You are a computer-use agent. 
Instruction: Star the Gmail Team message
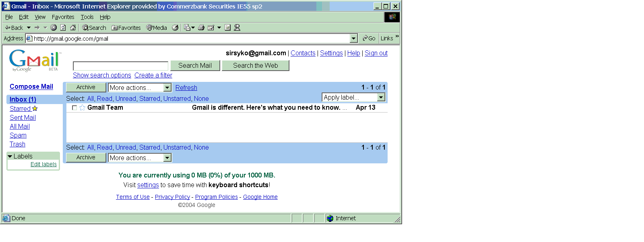[82, 108]
